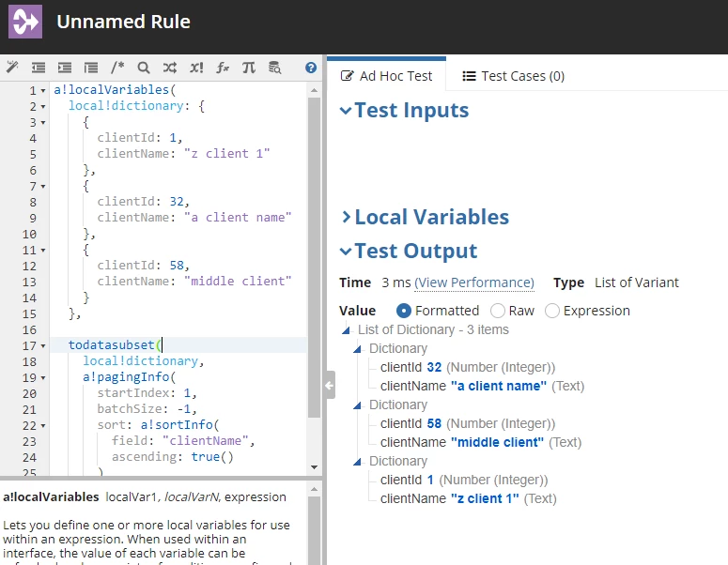Image resolution: width=728 pixels, height=565 pixels.
Task: Collapse the List of Dictionary node
Action: [346, 330]
